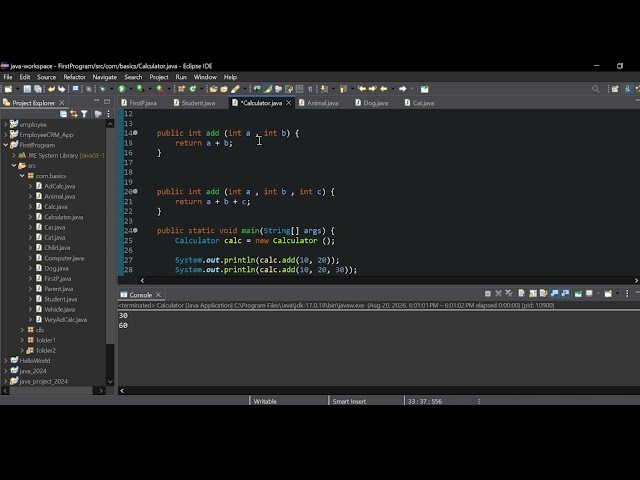Open Project Explorer view menu (three dots)
640x480 pixels.
(x=109, y=114)
